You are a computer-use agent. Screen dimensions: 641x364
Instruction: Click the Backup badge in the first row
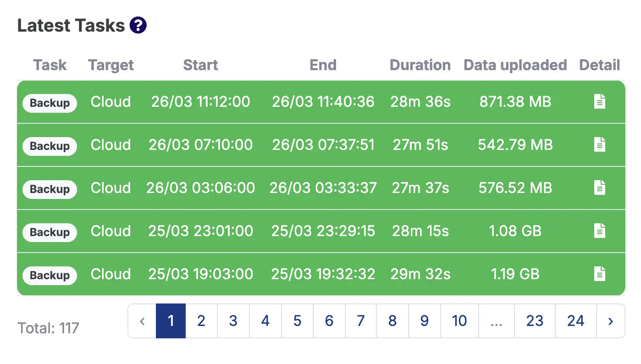[50, 103]
